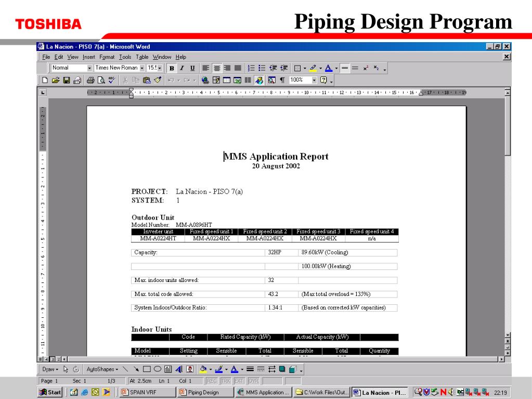Viewport: 532px width, 399px height.
Task: Apply bulleted list formatting
Action: tap(262, 68)
